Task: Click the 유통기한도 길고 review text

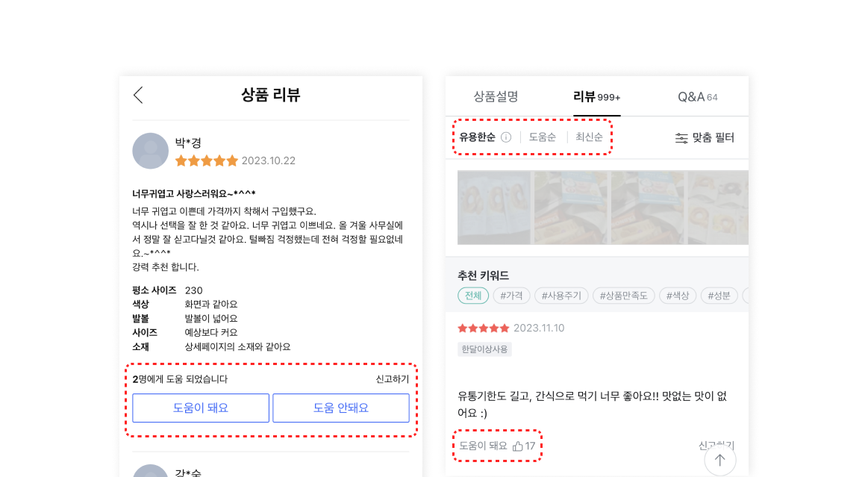Action: tap(593, 405)
